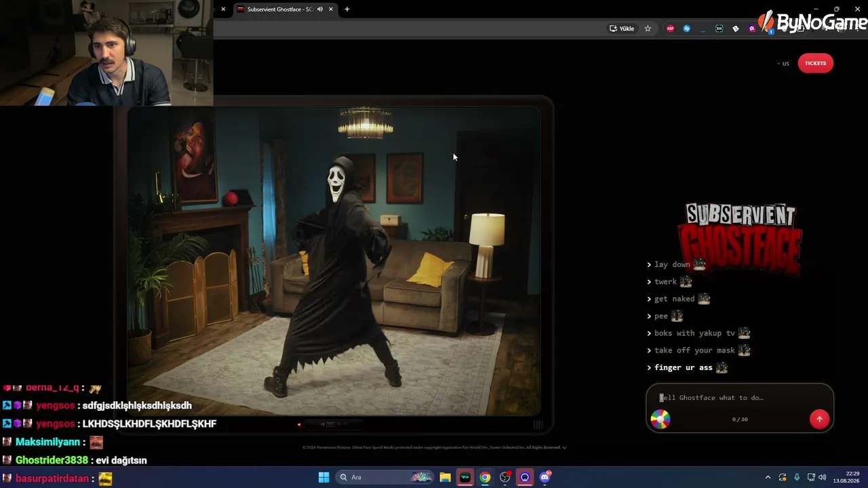Screen dimensions: 868x488
Task: Open OBS Studio from the taskbar
Action: pos(505,477)
